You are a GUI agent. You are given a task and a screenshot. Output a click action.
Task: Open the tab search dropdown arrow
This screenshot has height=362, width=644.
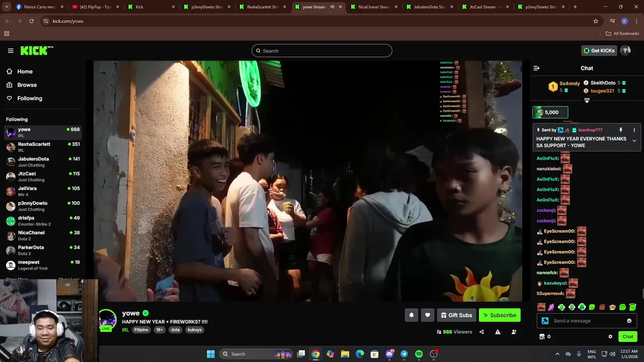(7, 7)
